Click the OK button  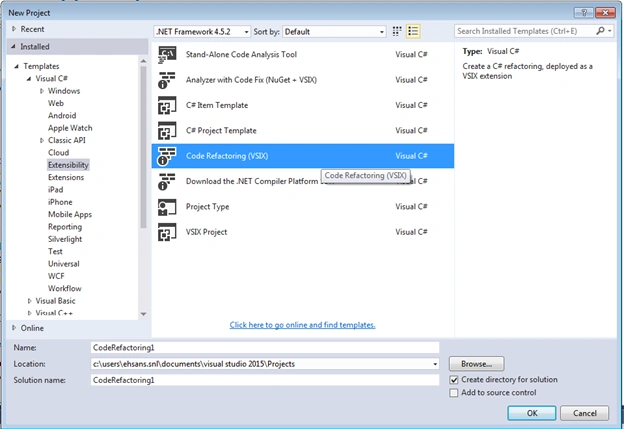tap(532, 413)
